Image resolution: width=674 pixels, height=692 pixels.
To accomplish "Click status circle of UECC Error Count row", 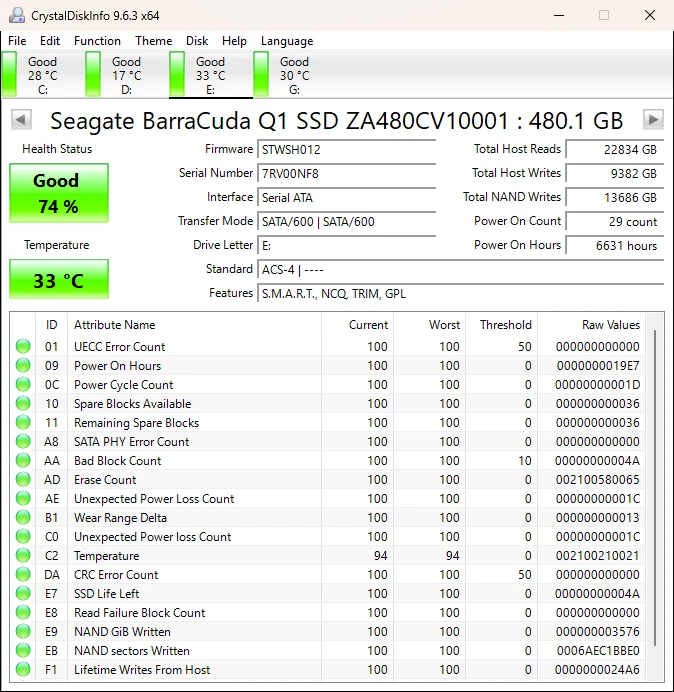I will tap(23, 346).
